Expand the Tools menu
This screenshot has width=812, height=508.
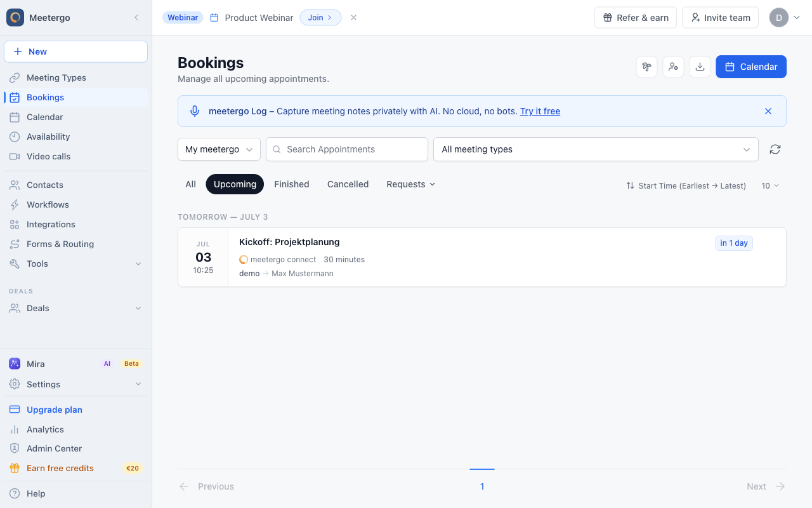(x=76, y=264)
